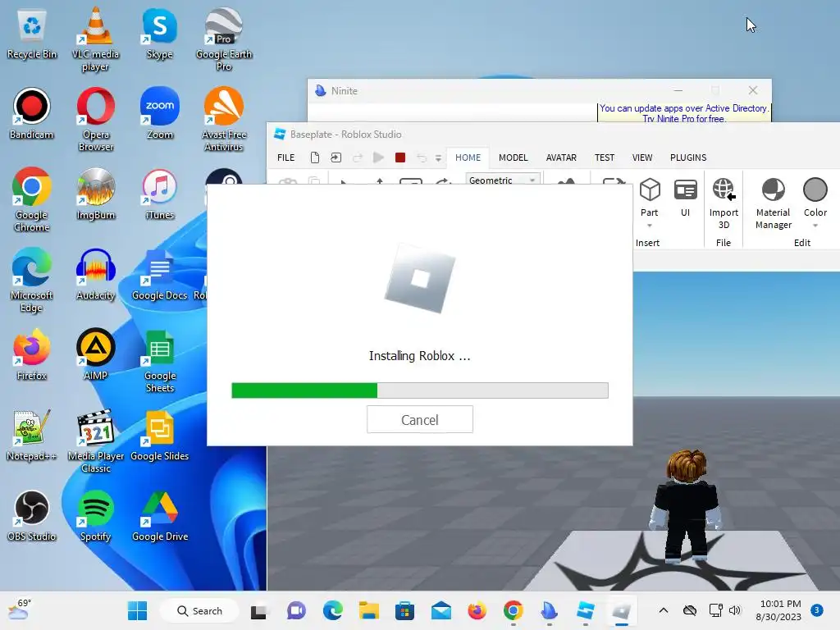Switch to the HOME ribbon tab
The height and width of the screenshot is (630, 840).
(468, 157)
